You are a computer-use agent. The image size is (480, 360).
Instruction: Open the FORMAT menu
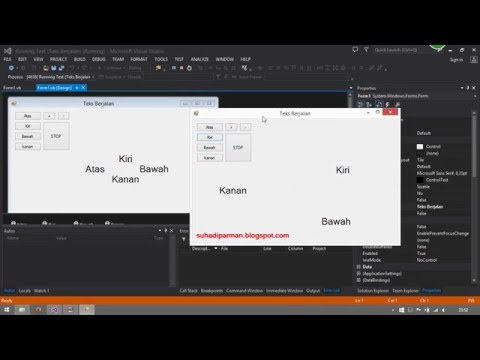pos(139,59)
